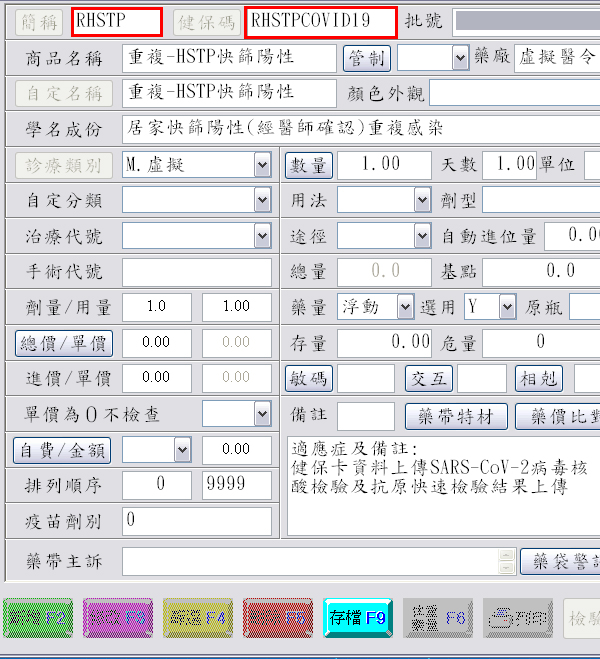Open the 藥量 dropdown showing 浮動

(x=405, y=307)
